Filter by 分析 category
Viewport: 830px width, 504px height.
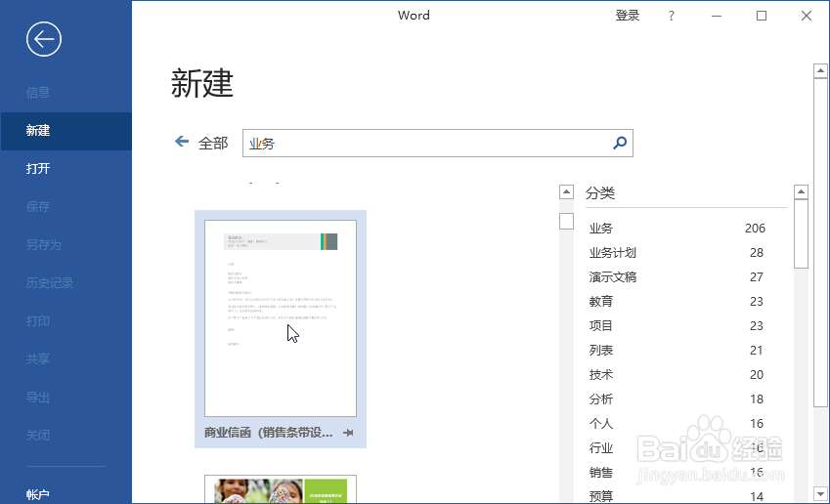click(677, 399)
